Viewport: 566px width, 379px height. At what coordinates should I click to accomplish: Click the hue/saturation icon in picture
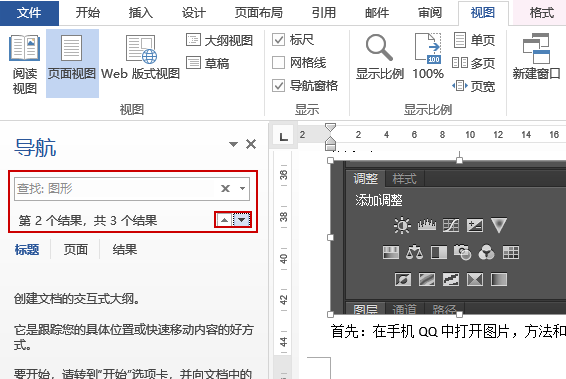(391, 252)
